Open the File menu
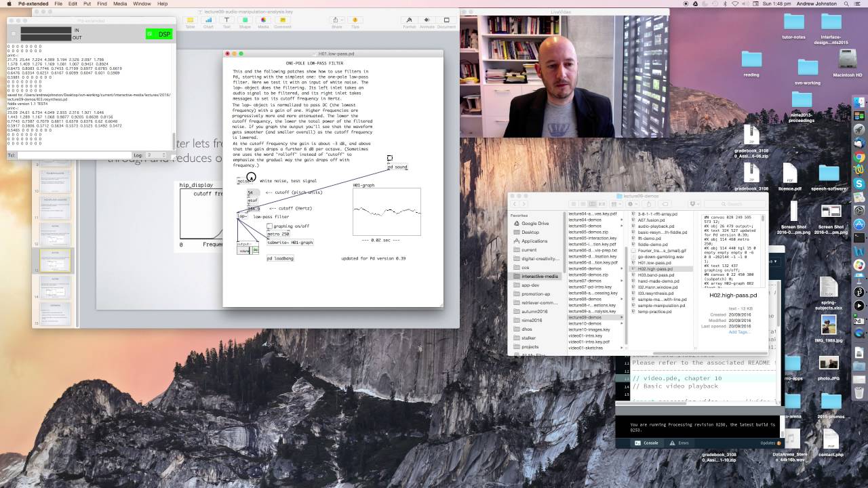868x488 pixels. click(58, 3)
